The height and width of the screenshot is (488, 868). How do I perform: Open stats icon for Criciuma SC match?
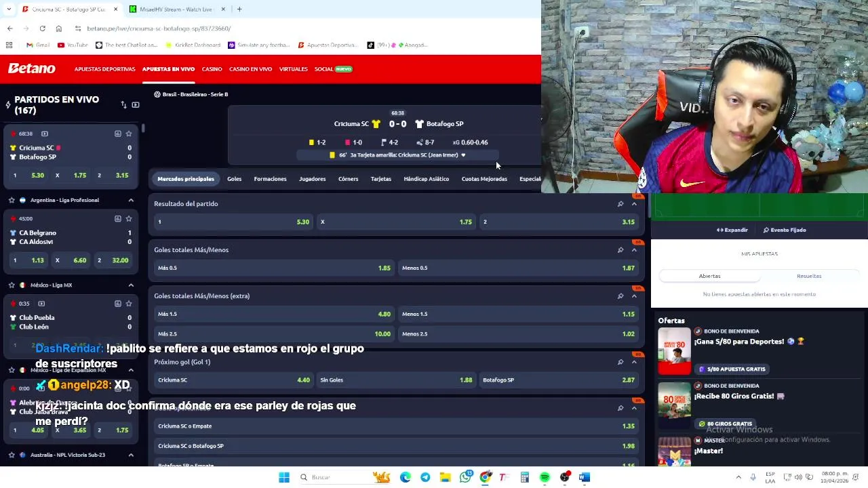[x=117, y=134]
